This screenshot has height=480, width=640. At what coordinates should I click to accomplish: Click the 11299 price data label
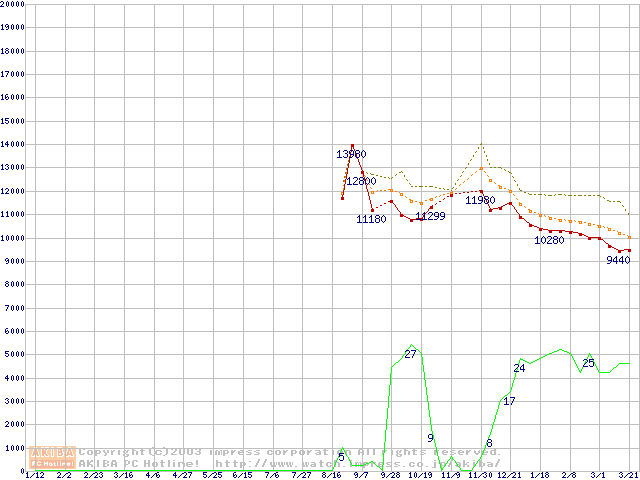[x=430, y=216]
